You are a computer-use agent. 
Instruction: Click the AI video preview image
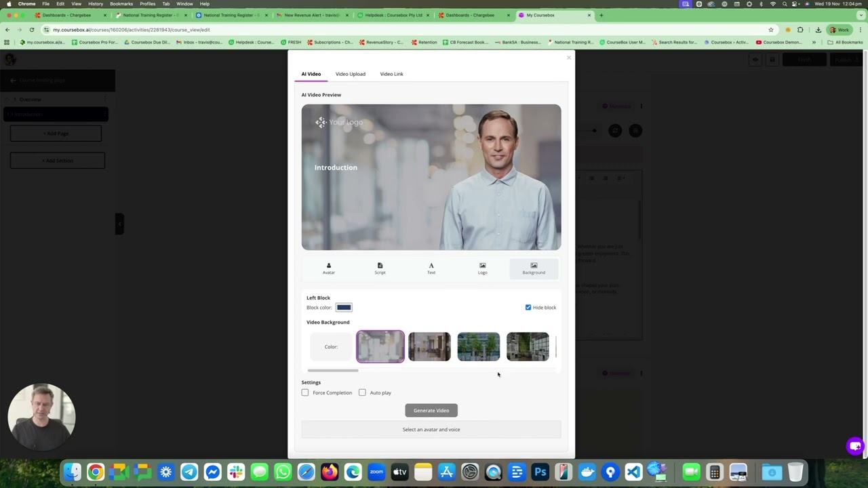coord(431,178)
